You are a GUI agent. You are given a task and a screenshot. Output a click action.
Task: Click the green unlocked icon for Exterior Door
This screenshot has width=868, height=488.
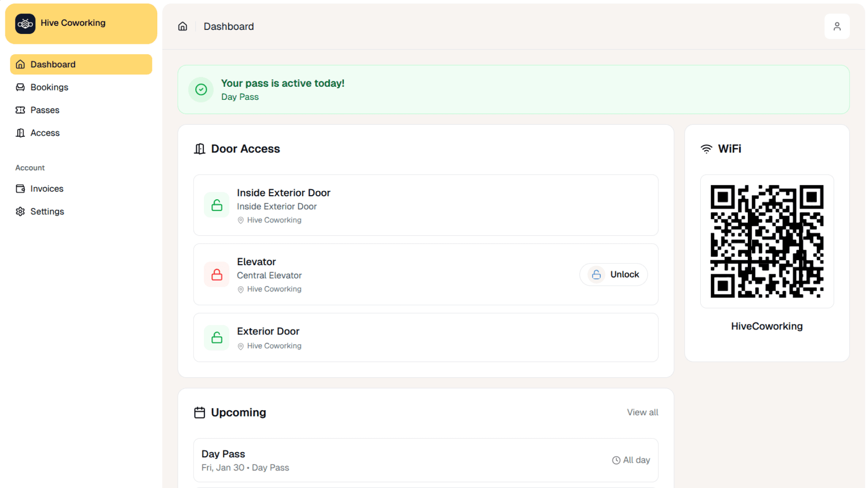(x=217, y=338)
